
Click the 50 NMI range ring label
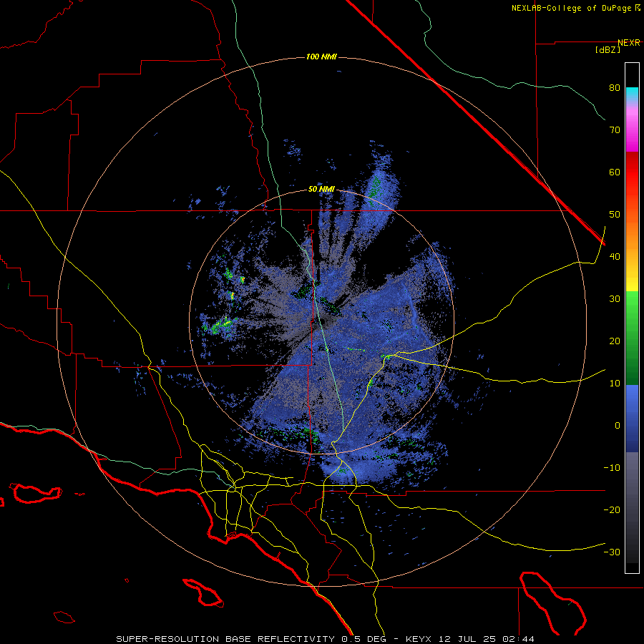tap(321, 190)
